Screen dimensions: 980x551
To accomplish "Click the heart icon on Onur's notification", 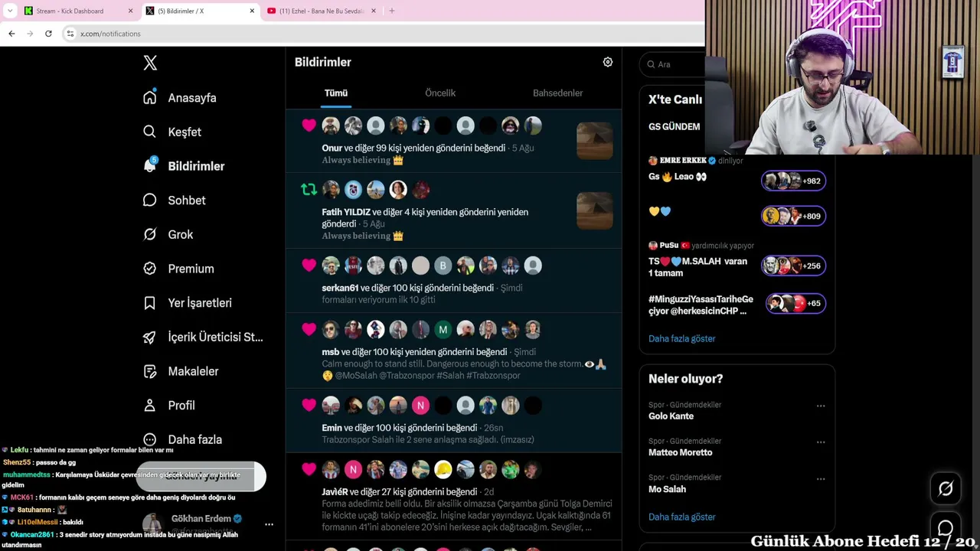I will coord(309,126).
